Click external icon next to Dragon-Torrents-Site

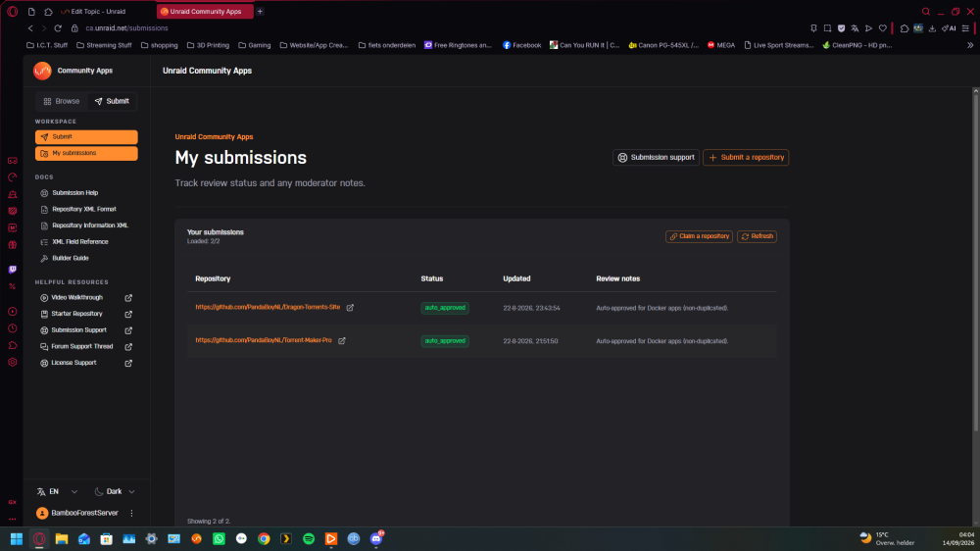[350, 308]
